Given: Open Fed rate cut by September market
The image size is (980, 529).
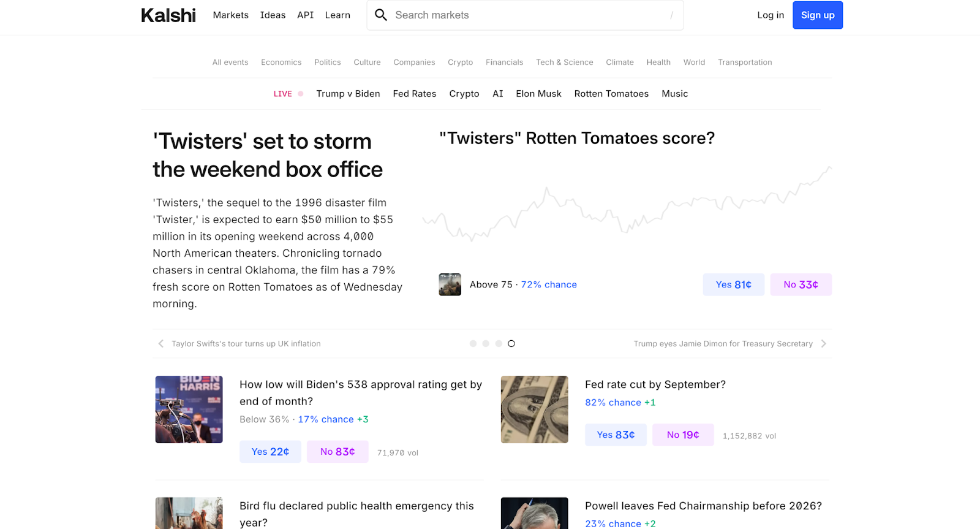Looking at the screenshot, I should point(655,384).
